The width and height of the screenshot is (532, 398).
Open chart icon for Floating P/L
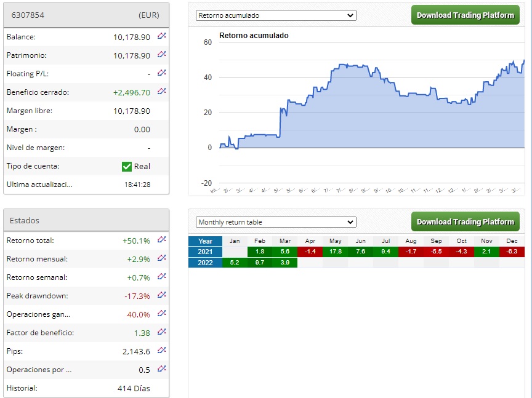pos(162,73)
